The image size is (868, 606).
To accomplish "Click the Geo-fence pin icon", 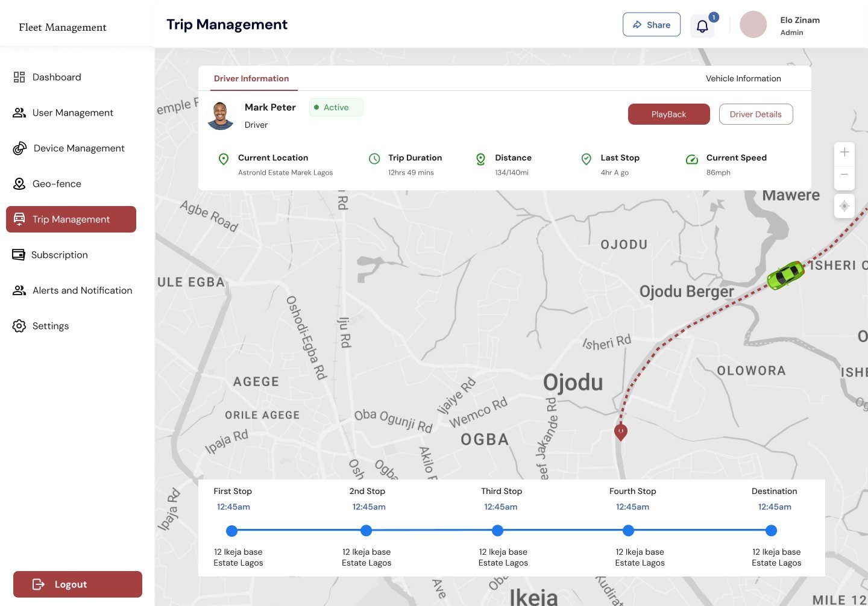I will pos(19,184).
